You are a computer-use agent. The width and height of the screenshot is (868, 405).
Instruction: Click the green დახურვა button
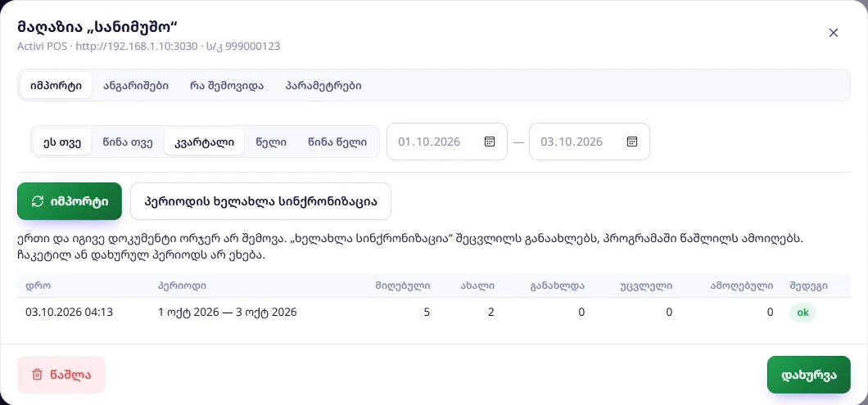pos(809,375)
